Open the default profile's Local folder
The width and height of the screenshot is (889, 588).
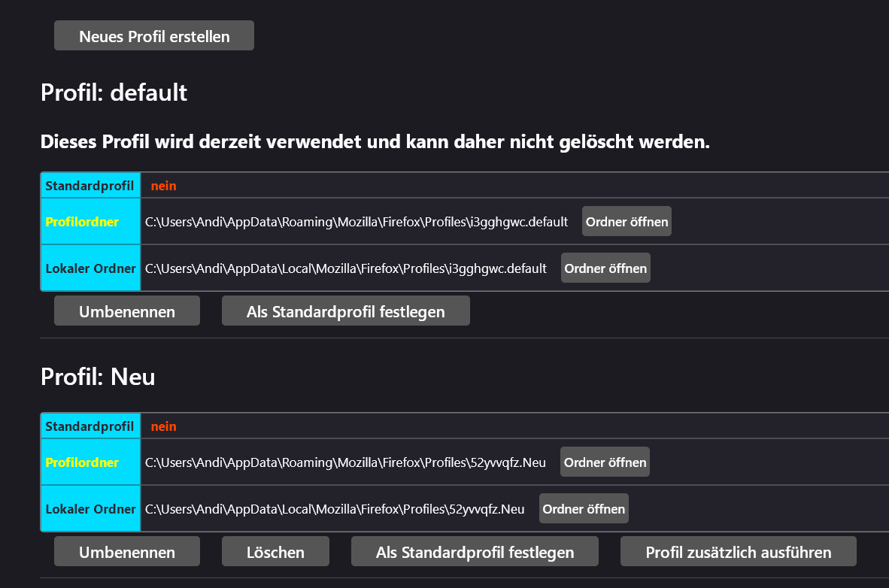pos(605,268)
